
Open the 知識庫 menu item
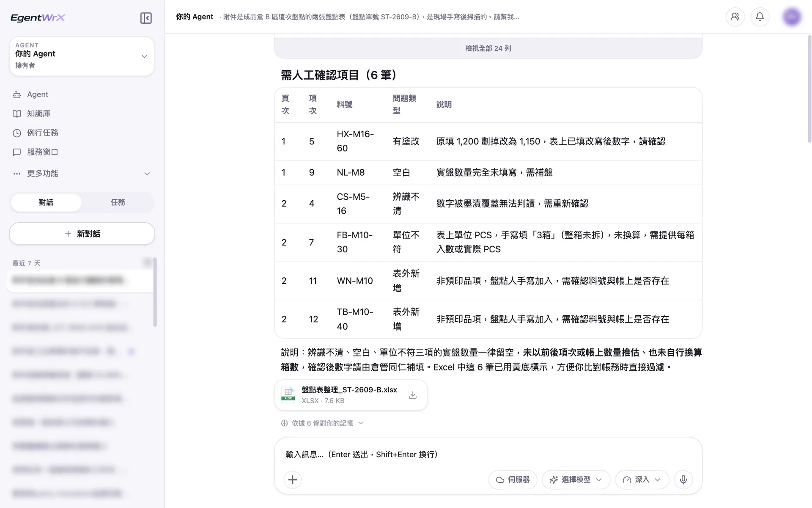click(82, 114)
